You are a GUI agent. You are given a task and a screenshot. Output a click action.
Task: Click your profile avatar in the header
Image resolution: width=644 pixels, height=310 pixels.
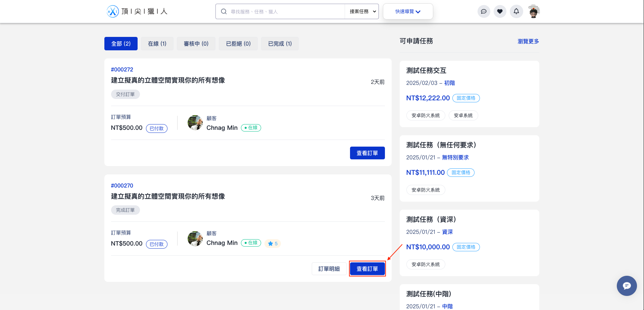[534, 11]
